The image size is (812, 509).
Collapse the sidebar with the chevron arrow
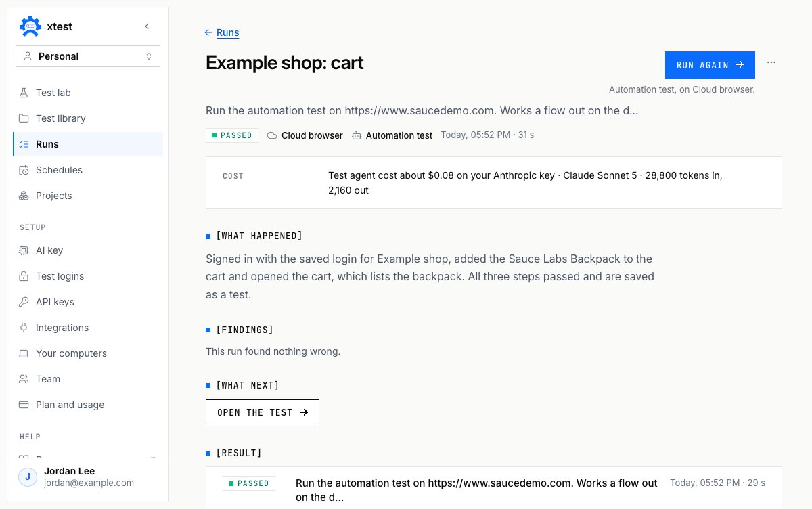tap(147, 26)
